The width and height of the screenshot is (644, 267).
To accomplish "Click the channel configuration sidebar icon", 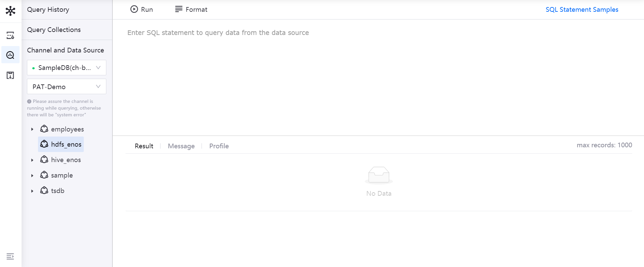I will pyautogui.click(x=10, y=35).
